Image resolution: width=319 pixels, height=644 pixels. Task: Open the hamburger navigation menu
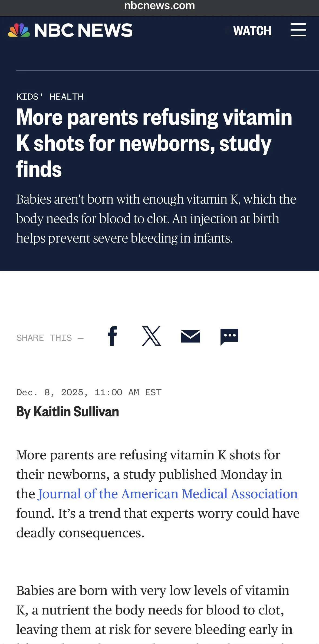tap(298, 30)
